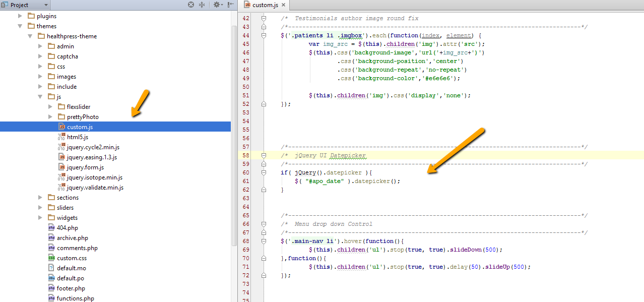Fold the if block at line 60
Screen dimensions: 644x302
click(264, 172)
